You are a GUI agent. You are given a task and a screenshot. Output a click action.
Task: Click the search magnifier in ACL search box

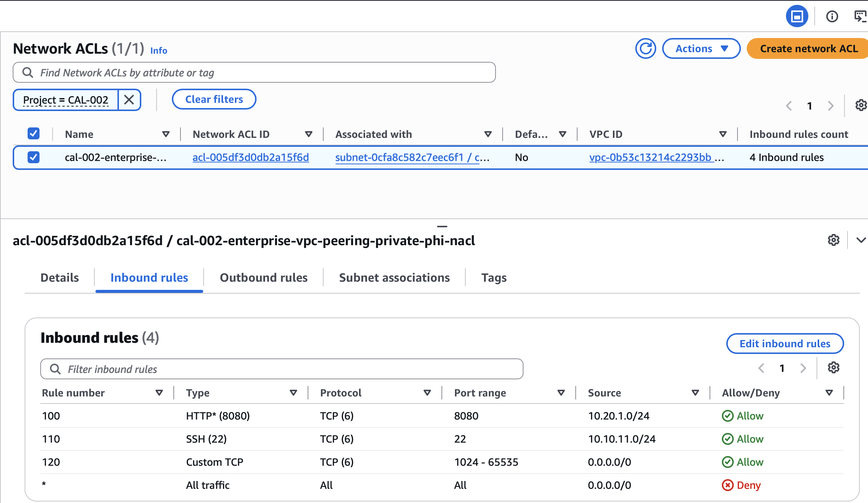pos(28,72)
